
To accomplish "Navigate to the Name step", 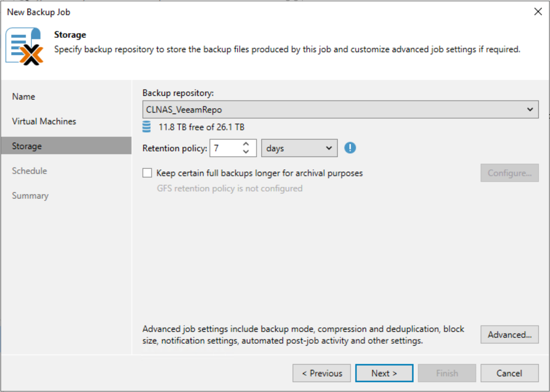I will point(23,96).
